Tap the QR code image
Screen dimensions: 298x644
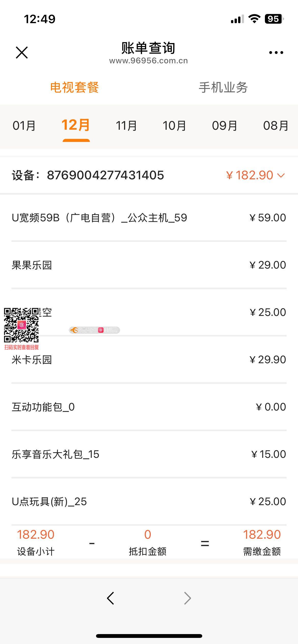click(x=21, y=325)
